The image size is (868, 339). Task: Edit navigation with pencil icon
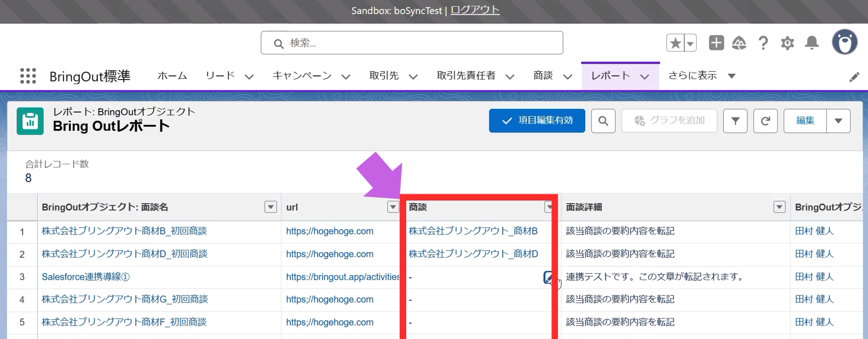854,77
